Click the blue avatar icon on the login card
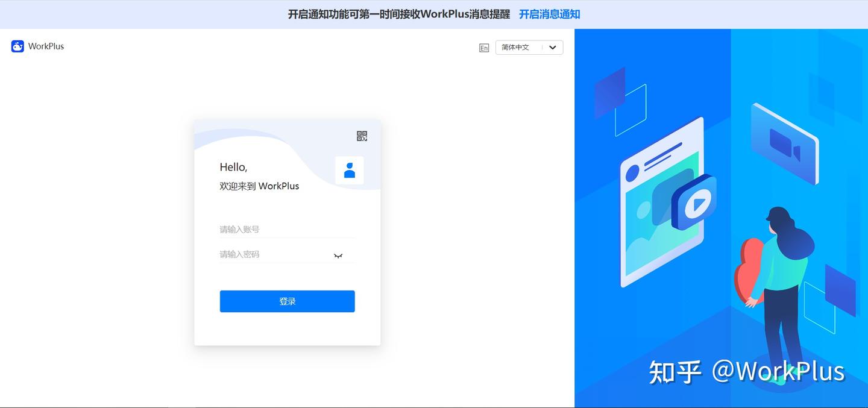The width and height of the screenshot is (868, 408). click(350, 171)
